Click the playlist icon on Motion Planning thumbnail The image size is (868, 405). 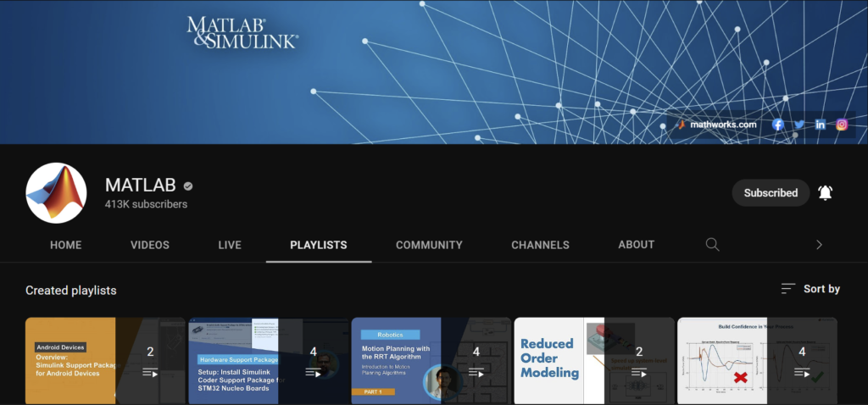coord(476,372)
